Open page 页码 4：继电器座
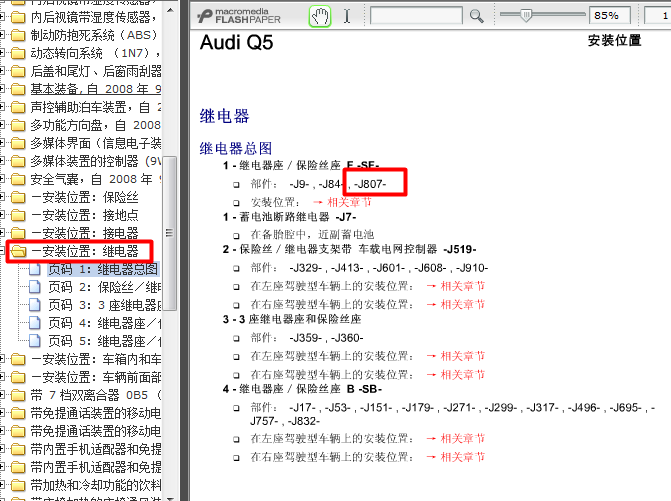This screenshot has height=501, width=671. tap(104, 323)
